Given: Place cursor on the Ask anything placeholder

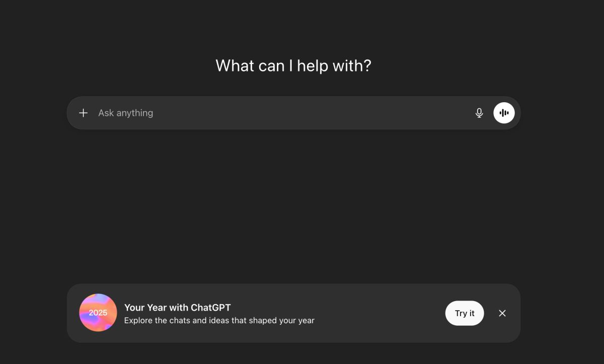Looking at the screenshot, I should click(125, 113).
